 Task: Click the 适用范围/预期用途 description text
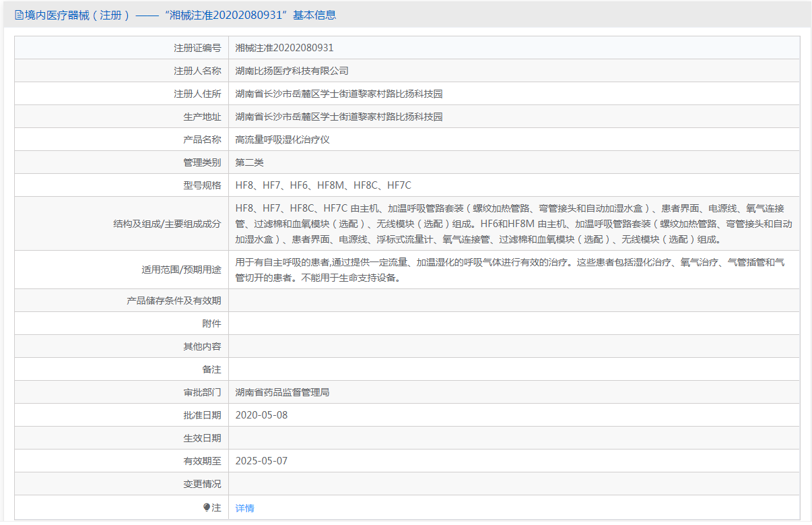[509, 270]
